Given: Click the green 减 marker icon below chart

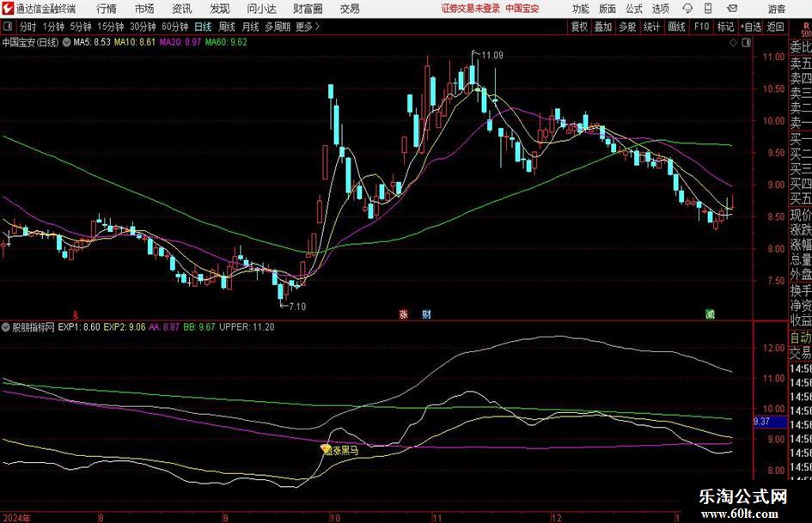Looking at the screenshot, I should (710, 313).
